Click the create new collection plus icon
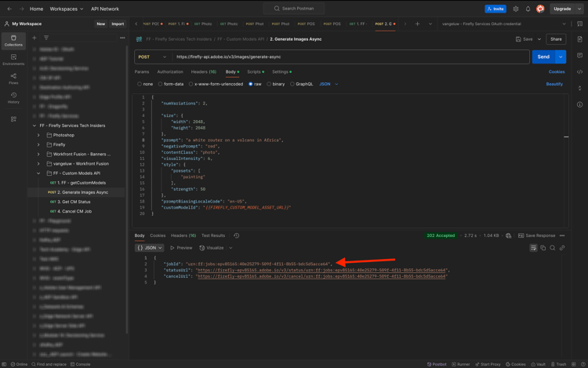 tap(34, 38)
